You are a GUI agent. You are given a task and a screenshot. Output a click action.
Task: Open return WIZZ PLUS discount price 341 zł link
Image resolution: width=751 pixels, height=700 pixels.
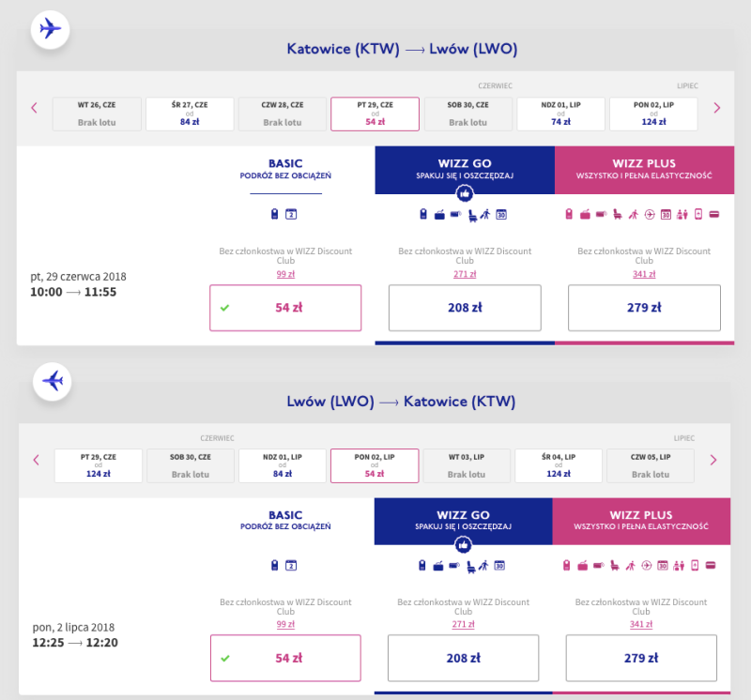[x=641, y=624]
